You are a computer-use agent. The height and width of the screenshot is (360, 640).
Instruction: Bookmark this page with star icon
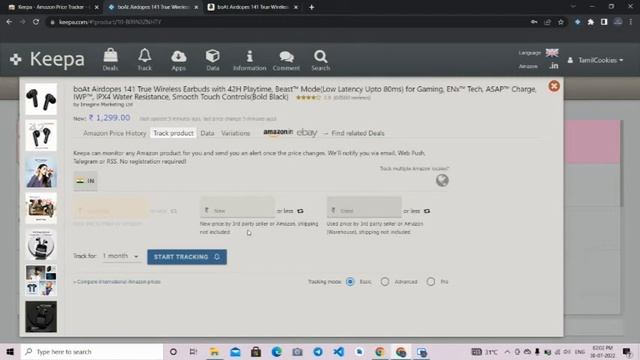[561, 22]
